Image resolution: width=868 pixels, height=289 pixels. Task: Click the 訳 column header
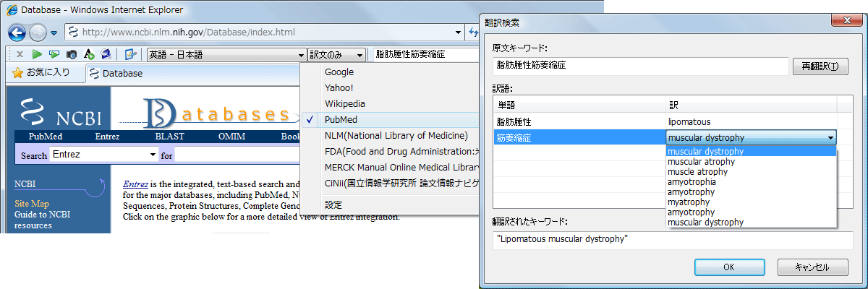click(x=751, y=105)
